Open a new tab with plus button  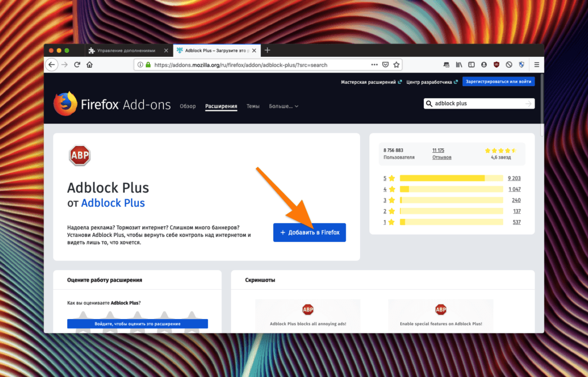(268, 51)
